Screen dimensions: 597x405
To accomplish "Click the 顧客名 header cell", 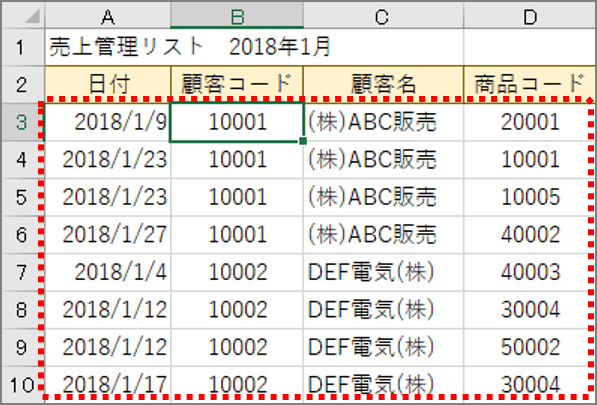I will click(x=383, y=85).
